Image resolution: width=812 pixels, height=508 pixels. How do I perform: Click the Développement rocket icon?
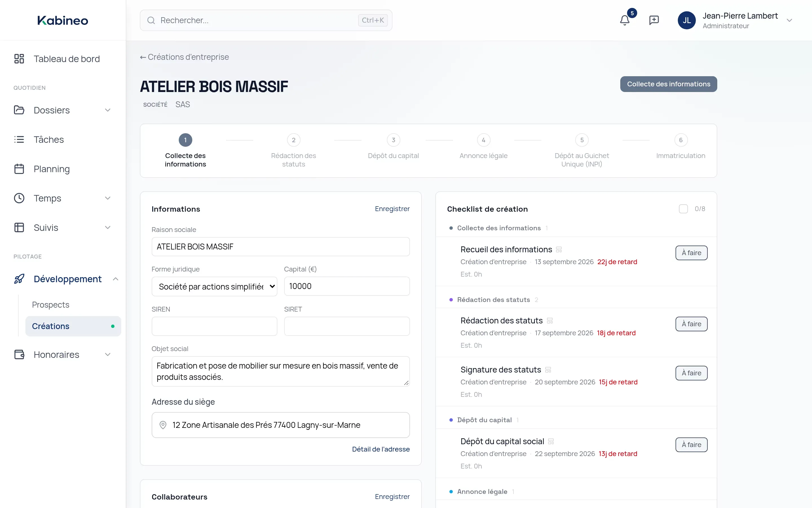tap(19, 279)
